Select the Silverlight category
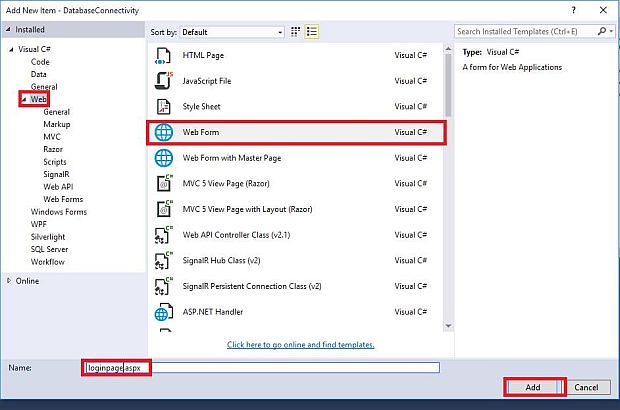This screenshot has height=410, width=620. [48, 237]
